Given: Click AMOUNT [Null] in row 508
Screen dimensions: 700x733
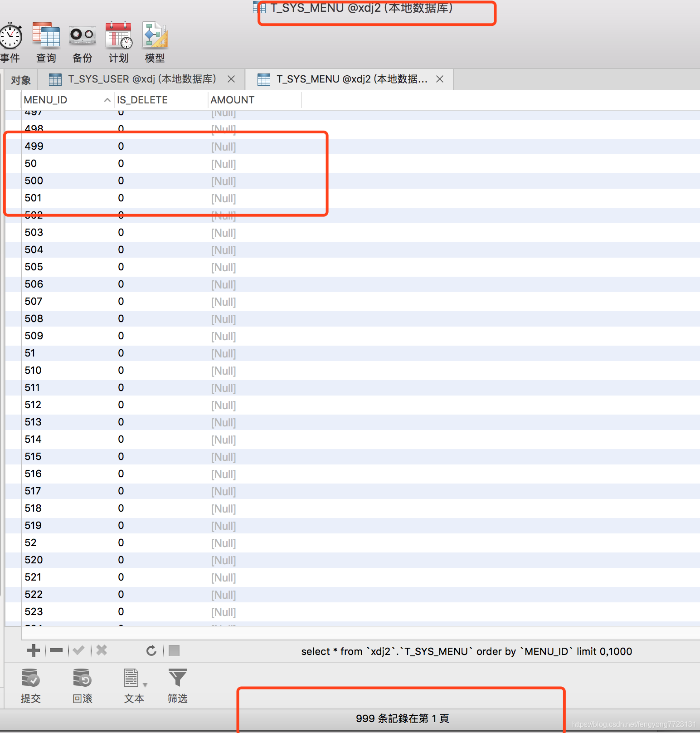Looking at the screenshot, I should click(224, 319).
